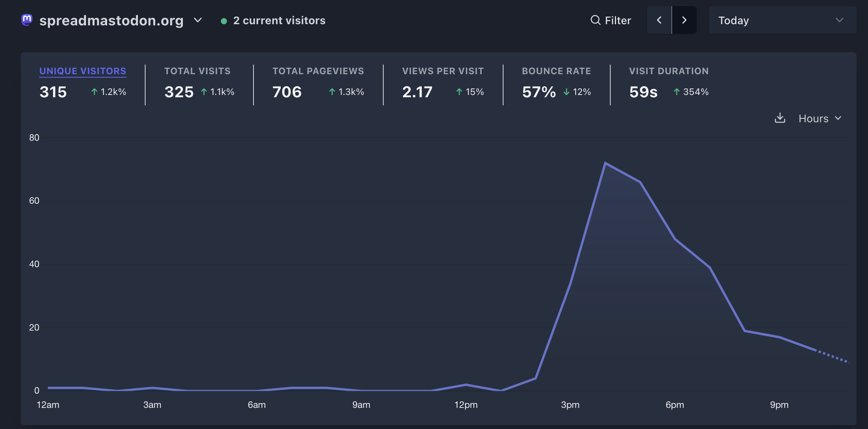
Task: Click the 315 unique visitors value
Action: pos(53,92)
